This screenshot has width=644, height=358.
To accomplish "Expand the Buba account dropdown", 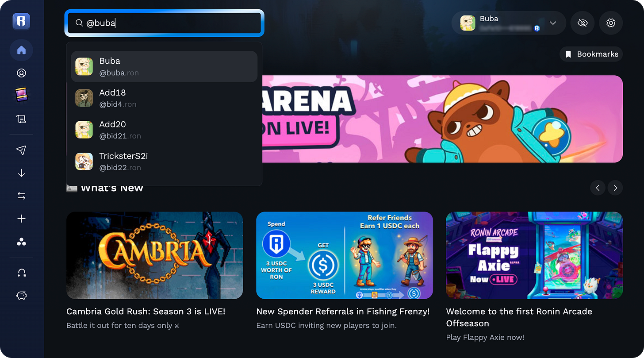I will click(x=553, y=23).
